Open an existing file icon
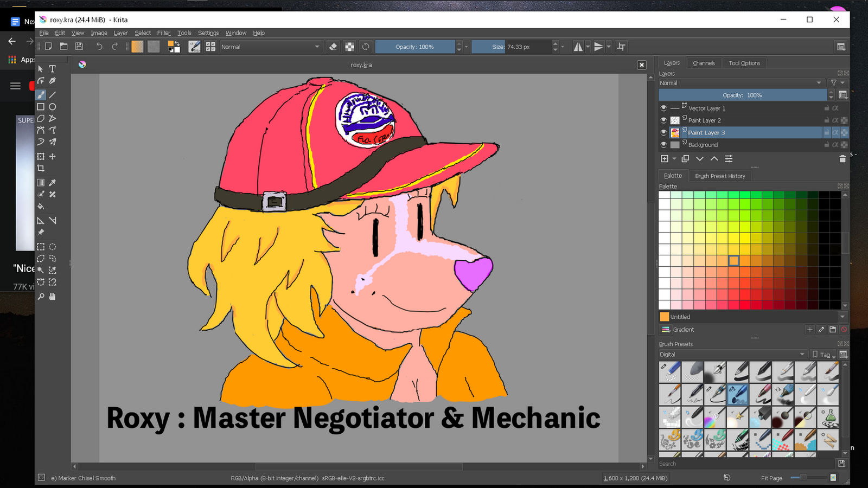The image size is (868, 488). pyautogui.click(x=63, y=47)
